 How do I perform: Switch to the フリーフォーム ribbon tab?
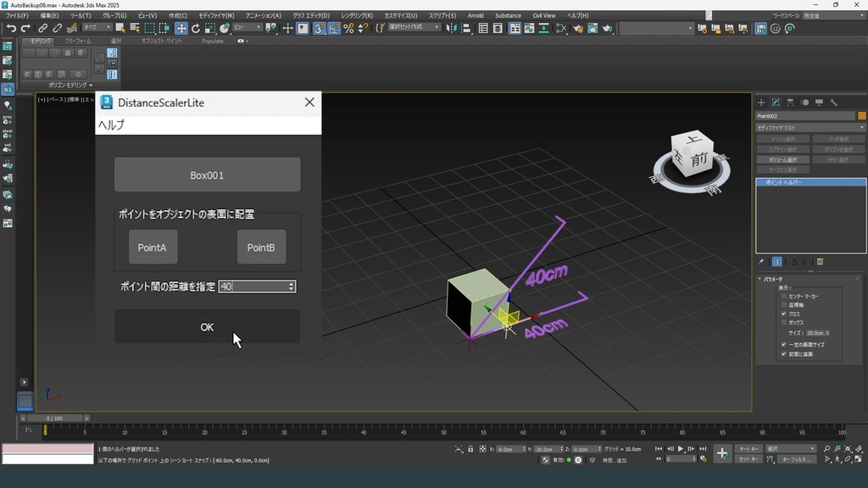(78, 41)
